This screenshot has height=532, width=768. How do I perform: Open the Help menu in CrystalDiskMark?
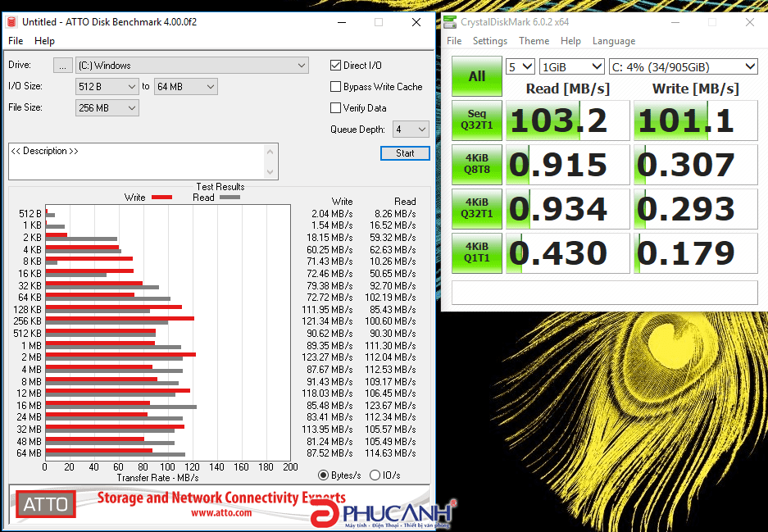570,41
